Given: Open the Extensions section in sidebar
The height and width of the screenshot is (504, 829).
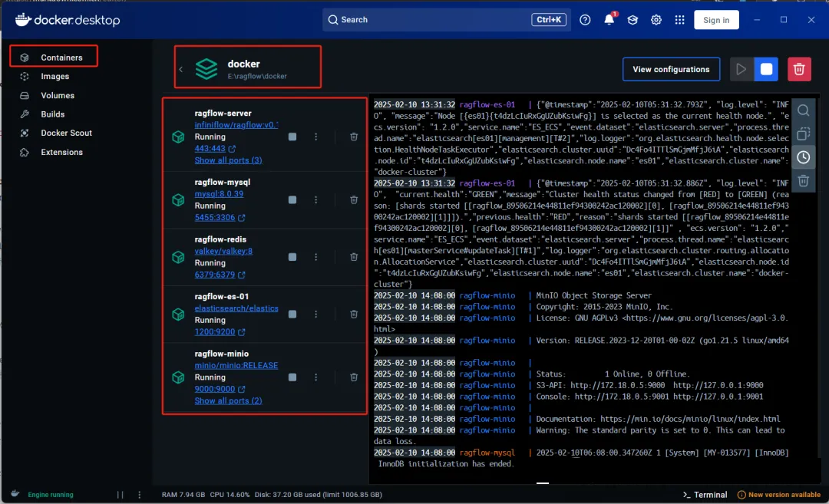Looking at the screenshot, I should (61, 152).
